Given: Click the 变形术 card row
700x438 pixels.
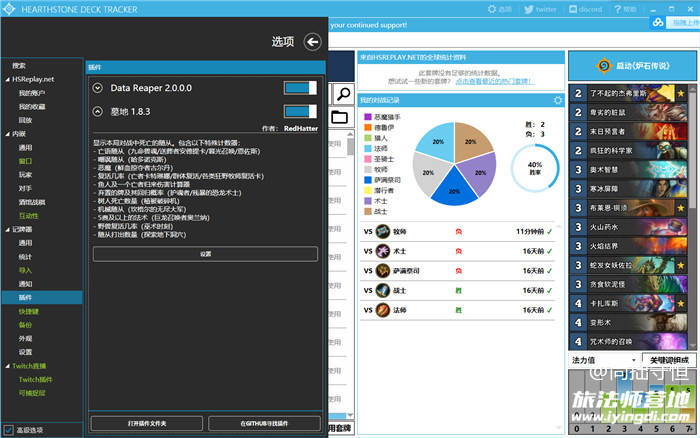Looking at the screenshot, I should coord(628,322).
